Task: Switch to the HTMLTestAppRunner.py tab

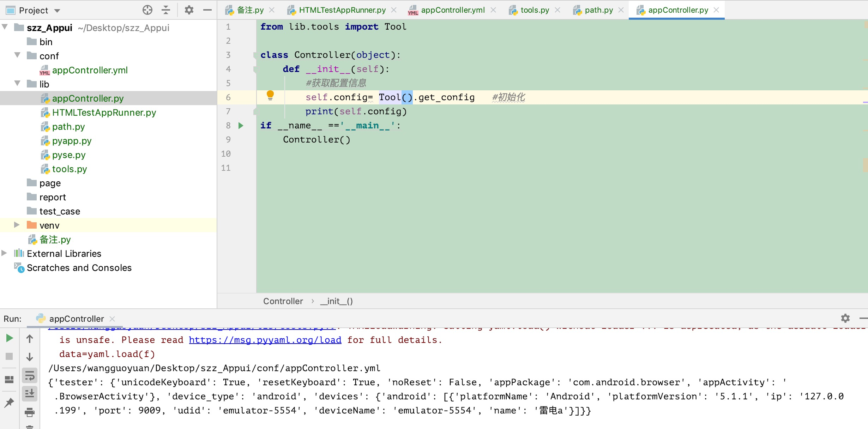Action: tap(342, 10)
